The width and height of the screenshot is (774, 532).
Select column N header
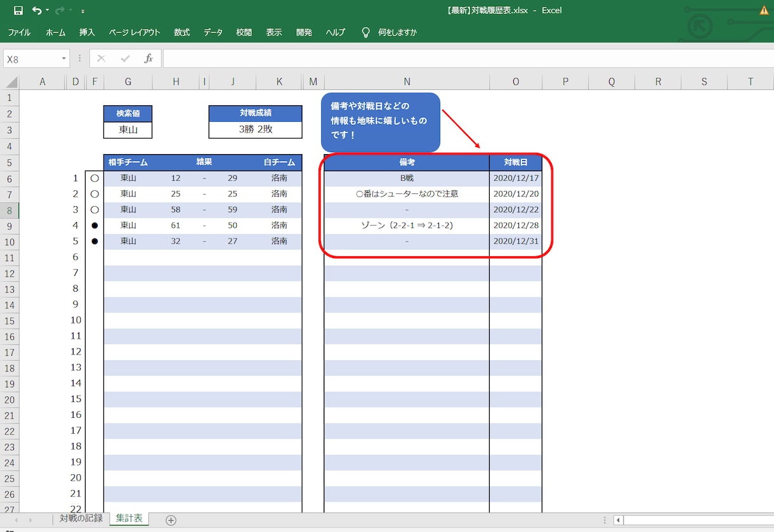(407, 82)
